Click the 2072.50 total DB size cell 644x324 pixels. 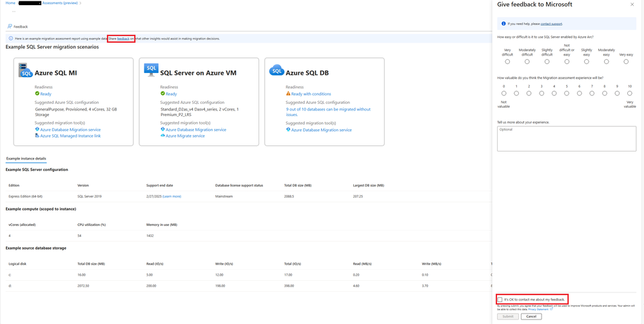(83, 285)
